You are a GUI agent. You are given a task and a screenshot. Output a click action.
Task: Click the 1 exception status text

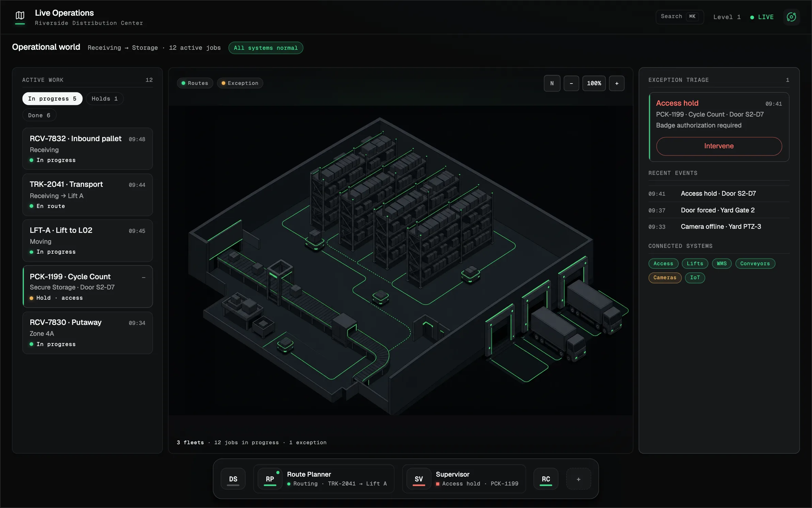click(308, 443)
